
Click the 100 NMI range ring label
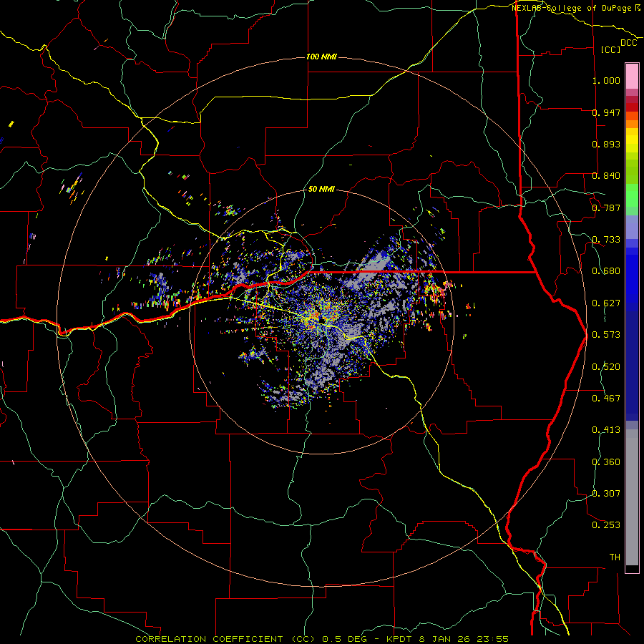[321, 57]
